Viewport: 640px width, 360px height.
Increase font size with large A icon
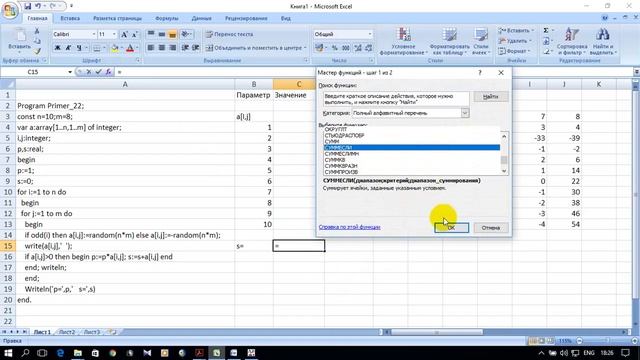(124, 34)
